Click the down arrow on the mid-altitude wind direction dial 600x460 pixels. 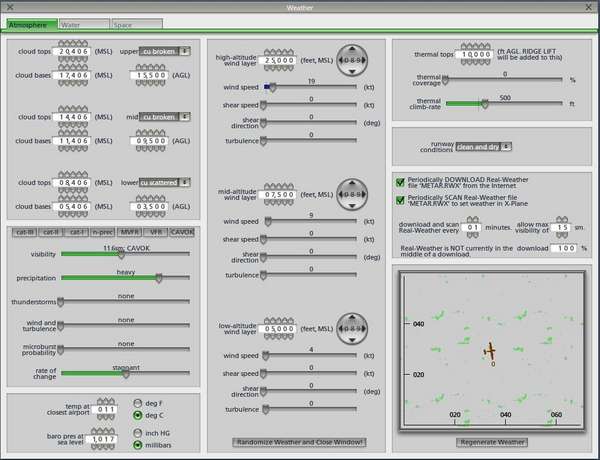(352, 206)
